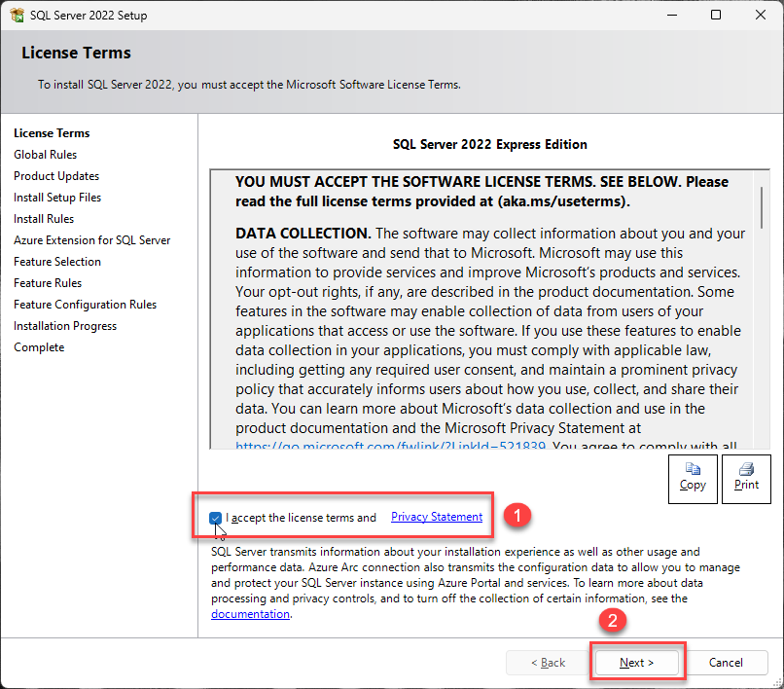The image size is (784, 689).
Task: Close the SQL Server 2022 Setup window
Action: (761, 16)
